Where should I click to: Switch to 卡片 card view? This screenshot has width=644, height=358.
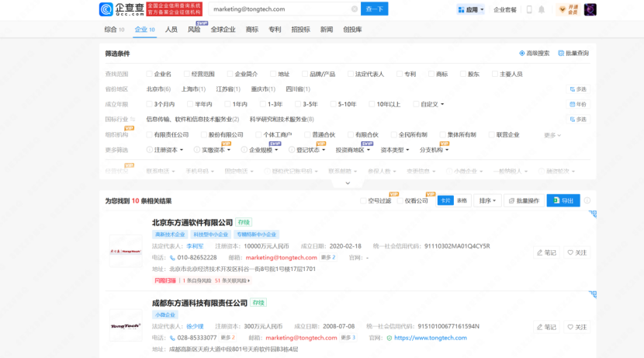(445, 200)
